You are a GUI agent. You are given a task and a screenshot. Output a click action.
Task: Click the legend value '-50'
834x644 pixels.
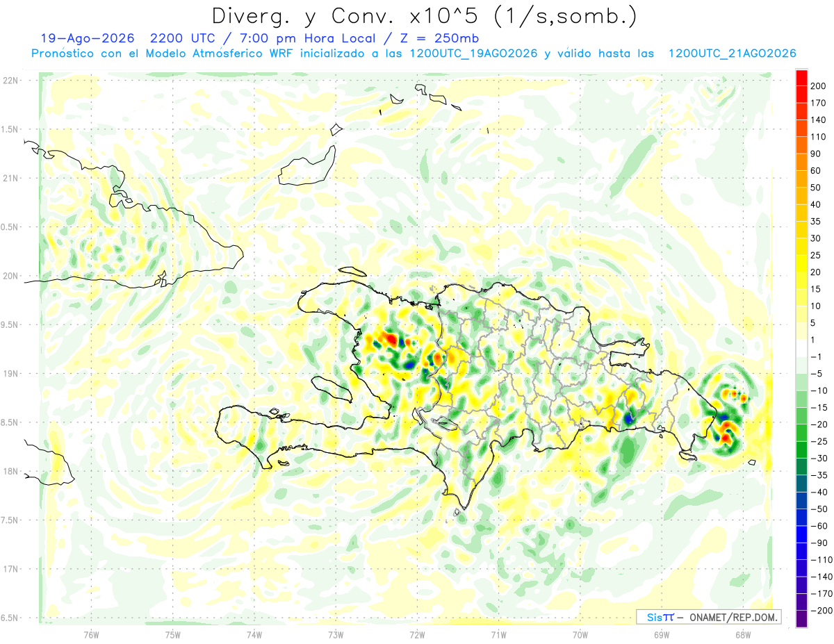click(x=818, y=509)
